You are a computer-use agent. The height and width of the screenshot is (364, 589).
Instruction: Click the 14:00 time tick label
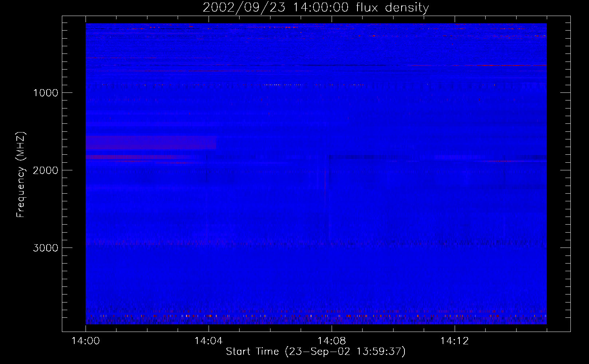pos(86,341)
